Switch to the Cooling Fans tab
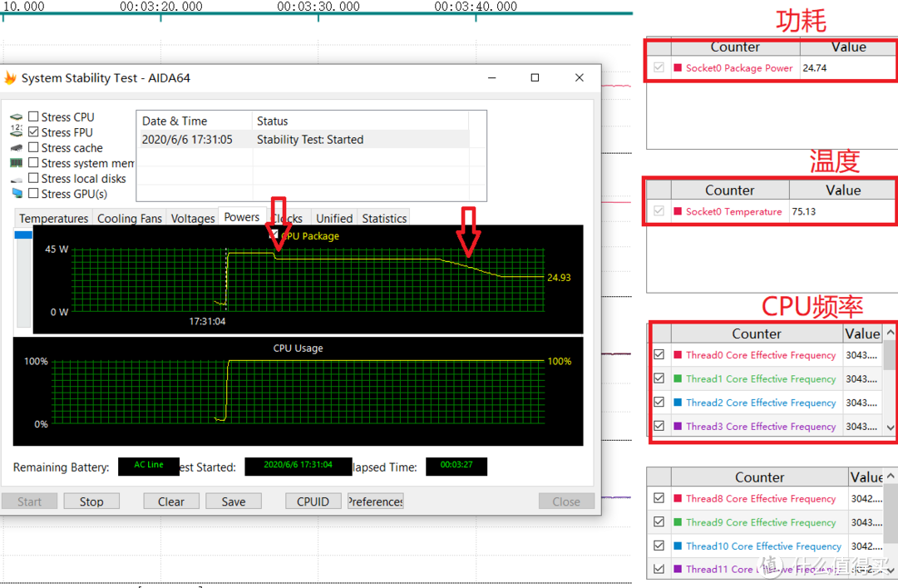This screenshot has width=898, height=588. 130,219
